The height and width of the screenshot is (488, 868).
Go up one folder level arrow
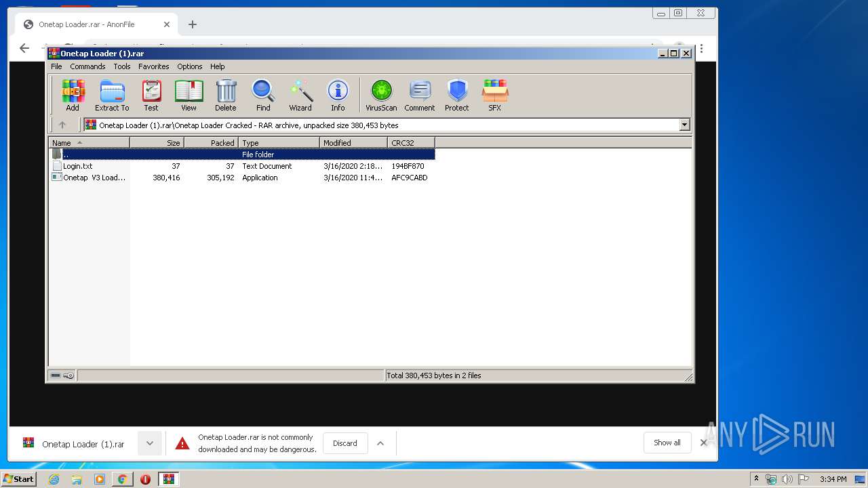62,125
